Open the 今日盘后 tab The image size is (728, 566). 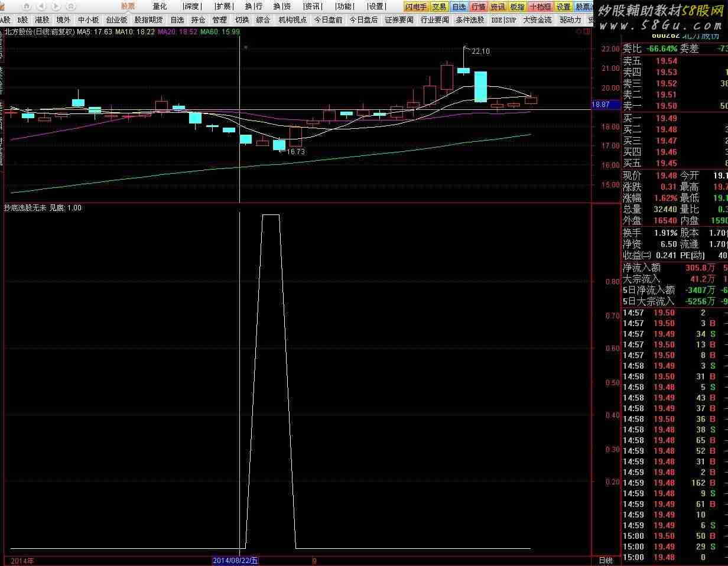coord(363,20)
